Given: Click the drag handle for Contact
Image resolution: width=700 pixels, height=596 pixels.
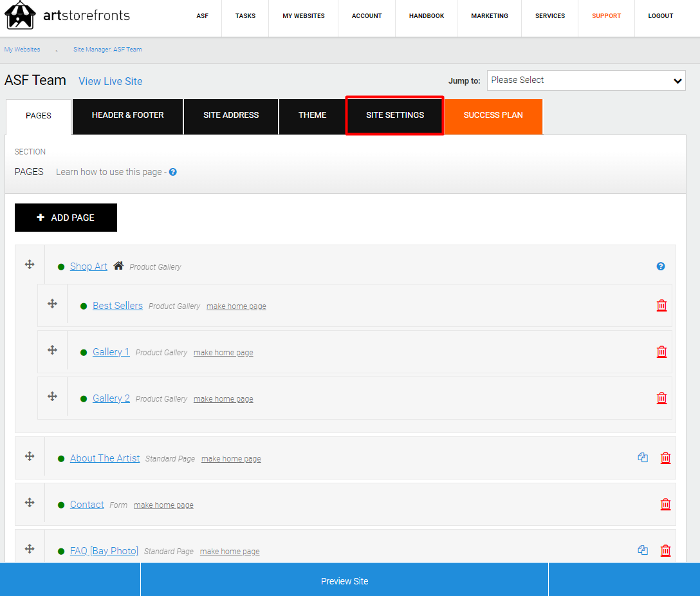Looking at the screenshot, I should (30, 503).
